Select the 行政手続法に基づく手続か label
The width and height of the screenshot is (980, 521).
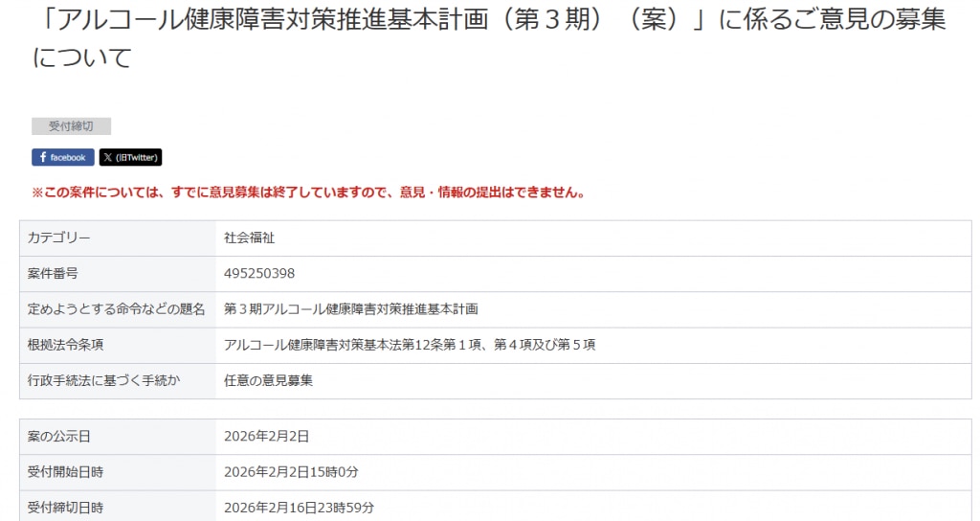click(x=104, y=380)
